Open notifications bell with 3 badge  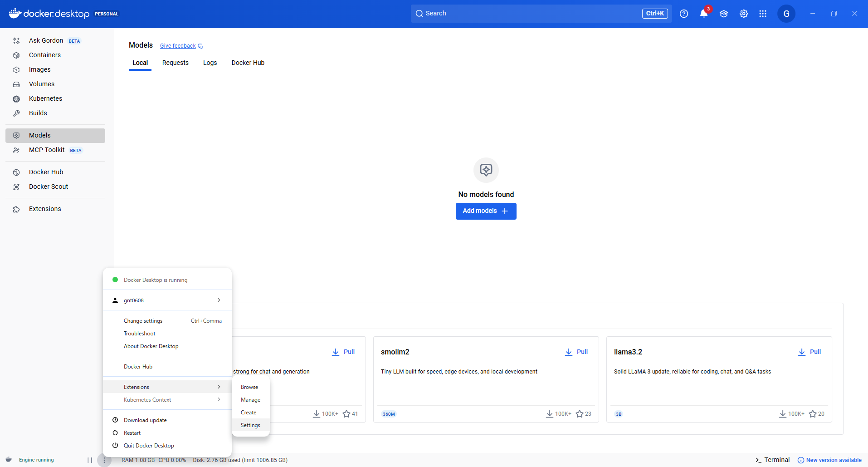pos(704,13)
